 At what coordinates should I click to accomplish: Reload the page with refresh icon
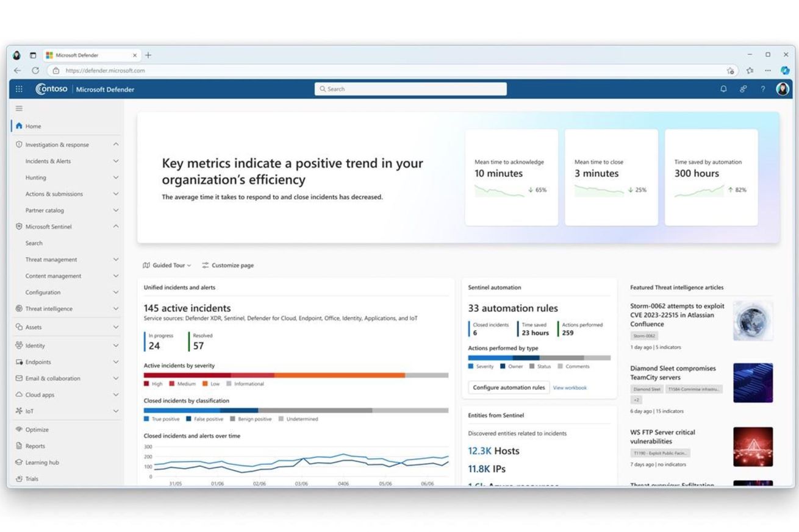point(35,71)
